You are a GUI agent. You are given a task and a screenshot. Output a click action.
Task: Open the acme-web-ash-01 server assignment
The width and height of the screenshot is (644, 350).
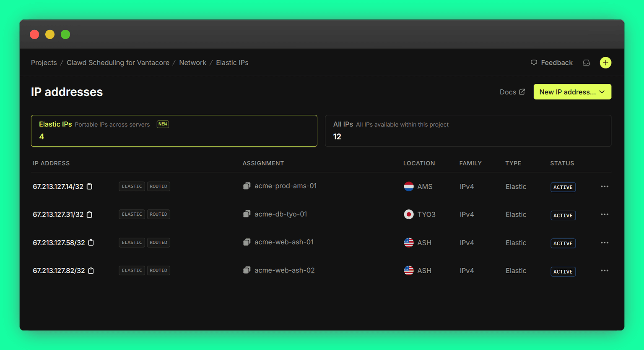[284, 242]
